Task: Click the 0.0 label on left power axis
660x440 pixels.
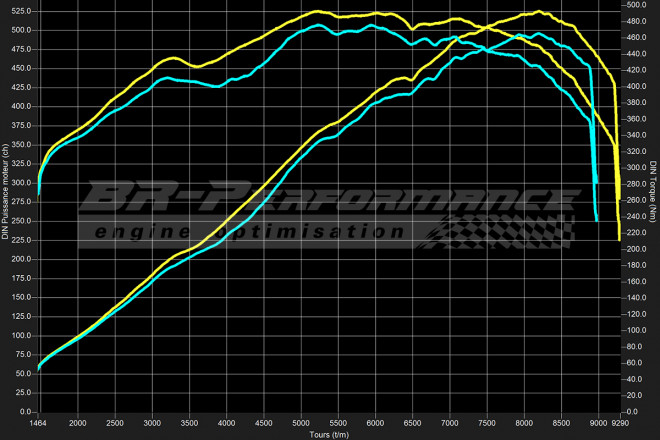Action: [27, 411]
